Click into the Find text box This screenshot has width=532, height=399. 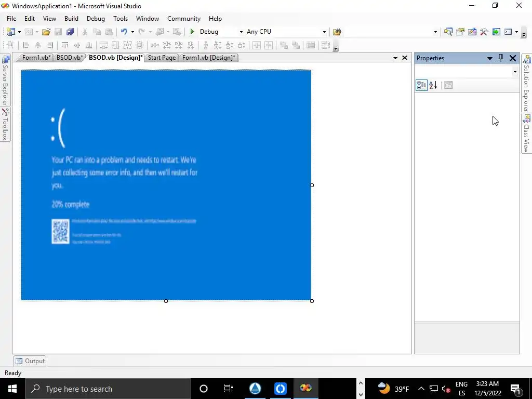click(x=388, y=32)
